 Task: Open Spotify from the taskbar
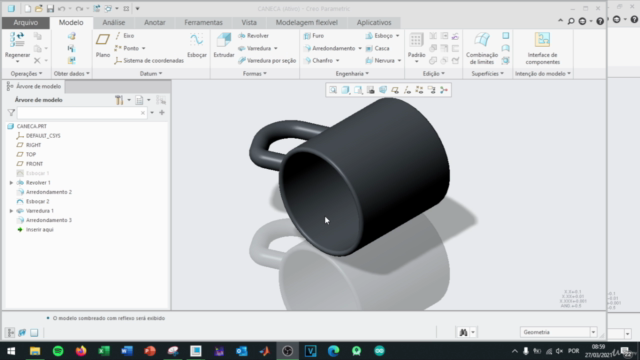click(58, 351)
